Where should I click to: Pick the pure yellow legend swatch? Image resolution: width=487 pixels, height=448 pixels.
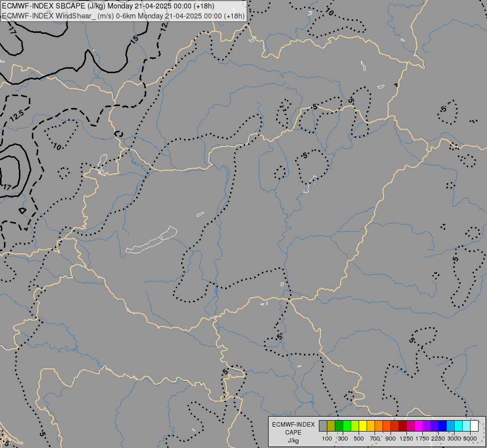(363, 426)
